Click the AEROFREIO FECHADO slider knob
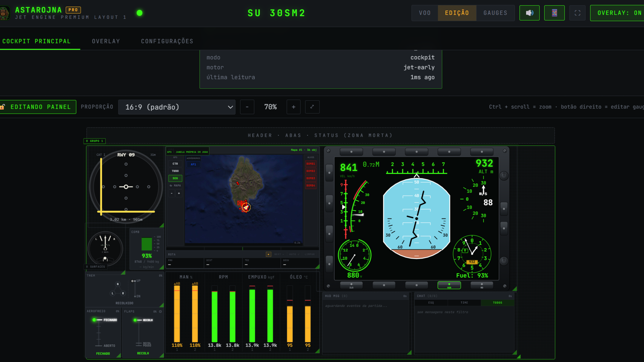The height and width of the screenshot is (362, 644). point(94,320)
